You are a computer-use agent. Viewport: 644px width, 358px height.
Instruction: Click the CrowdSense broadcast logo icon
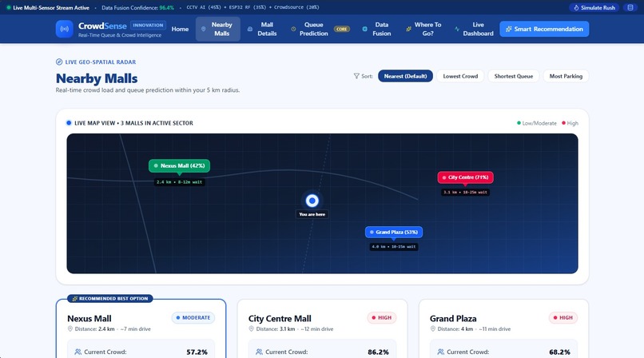tap(65, 29)
